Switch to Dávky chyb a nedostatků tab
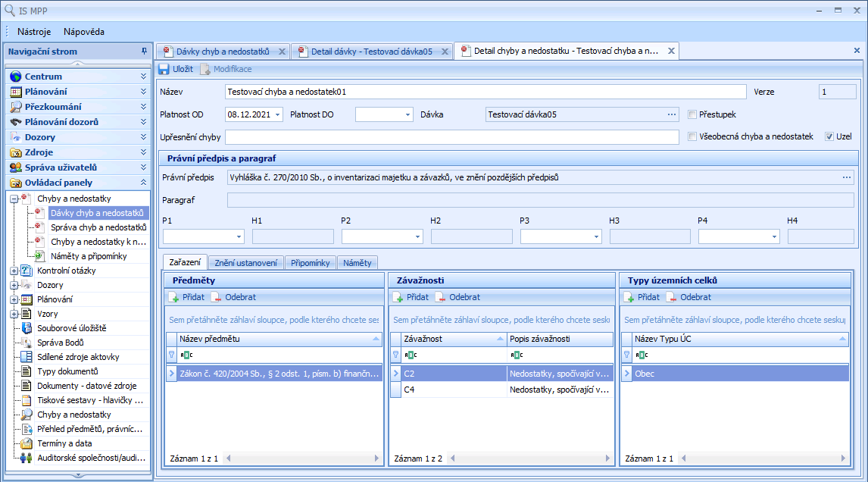This screenshot has height=482, width=868. tap(223, 52)
